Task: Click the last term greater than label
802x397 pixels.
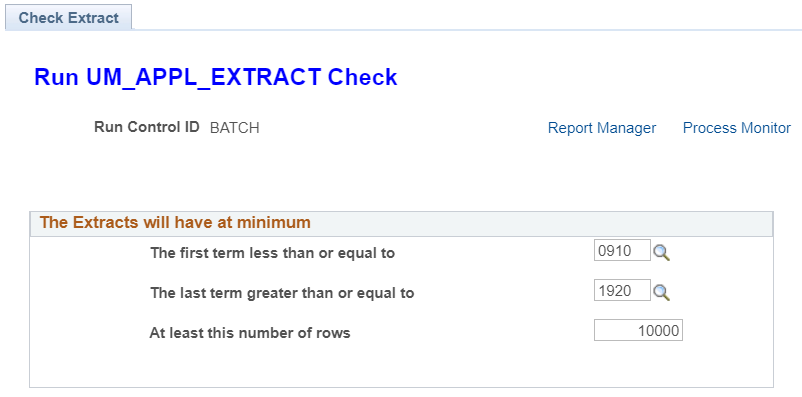Action: 282,293
